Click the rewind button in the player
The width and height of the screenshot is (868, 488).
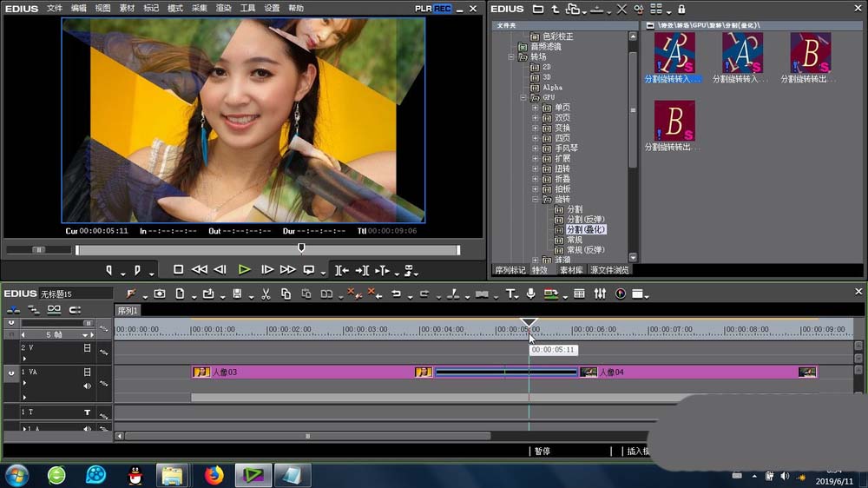click(x=200, y=270)
